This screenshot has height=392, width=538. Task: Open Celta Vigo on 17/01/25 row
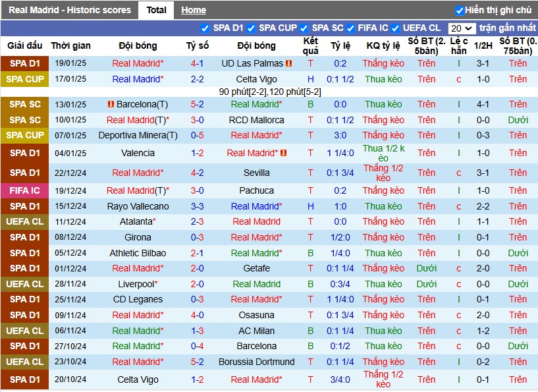pyautogui.click(x=256, y=79)
